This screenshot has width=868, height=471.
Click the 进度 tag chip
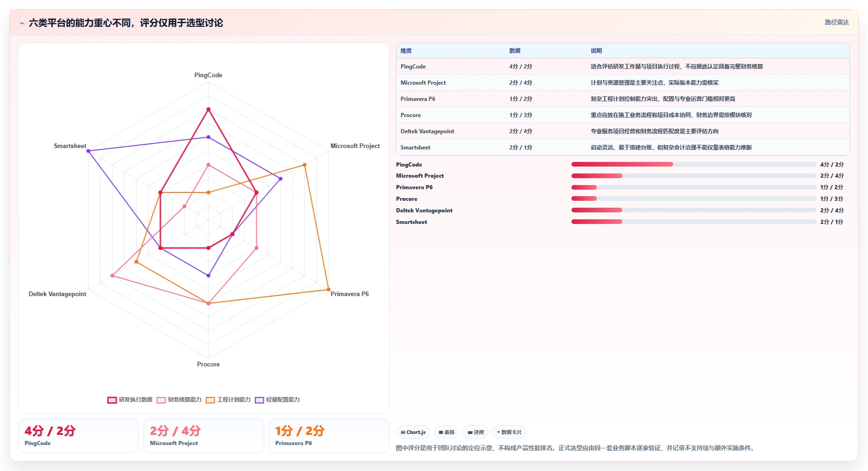476,432
